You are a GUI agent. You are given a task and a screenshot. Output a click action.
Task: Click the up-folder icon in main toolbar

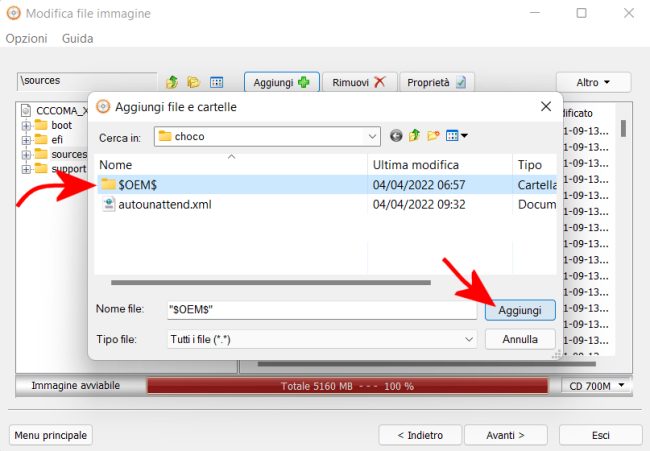pos(172,82)
